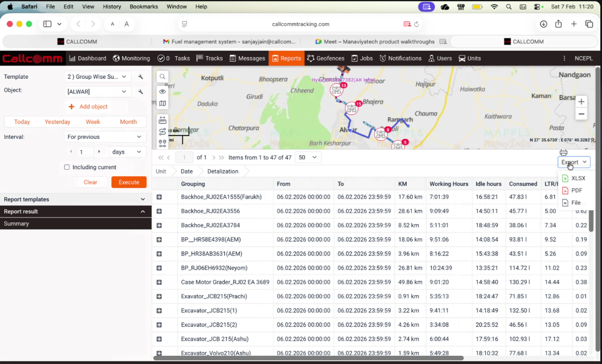Click the wrench icon beside Template
This screenshot has width=602, height=364.
[140, 77]
